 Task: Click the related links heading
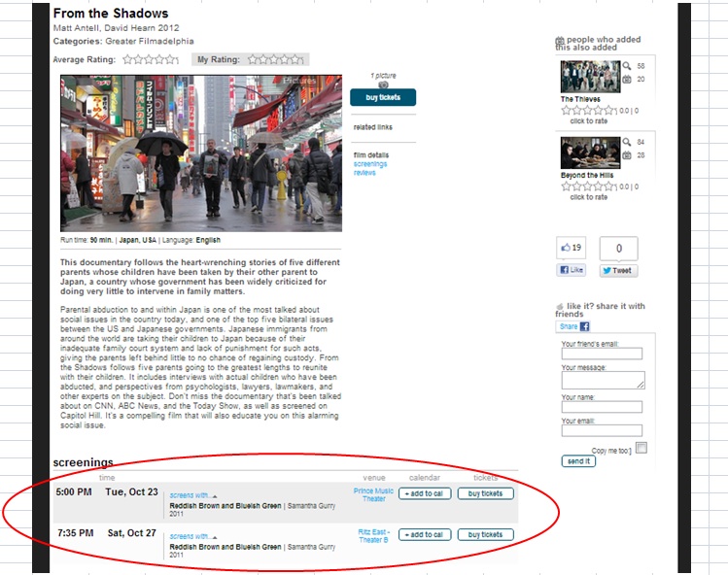(x=373, y=127)
